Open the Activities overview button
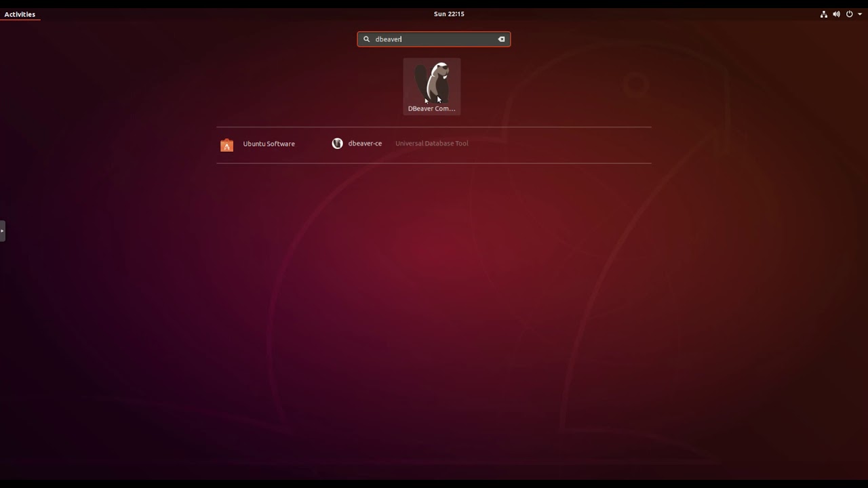The height and width of the screenshot is (488, 868). tap(20, 14)
